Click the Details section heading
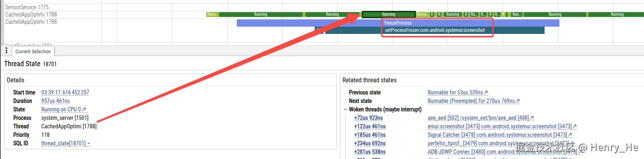The image size is (644, 159). [x=16, y=80]
